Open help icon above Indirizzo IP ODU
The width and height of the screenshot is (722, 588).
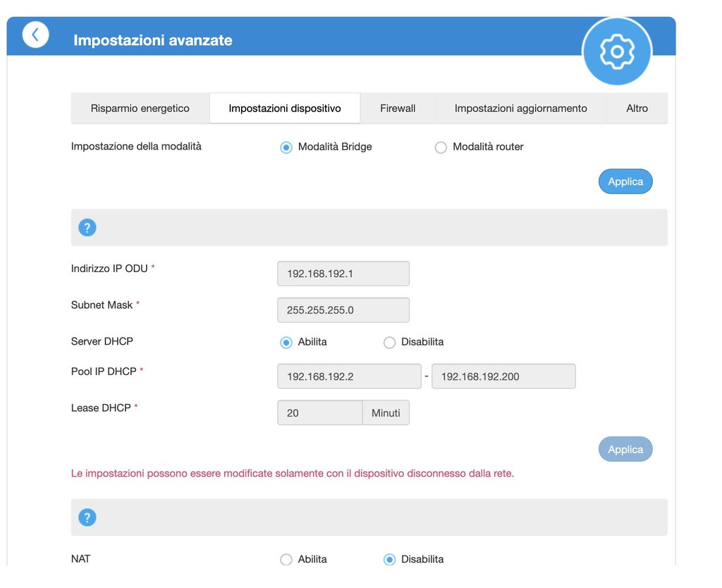[x=87, y=228]
